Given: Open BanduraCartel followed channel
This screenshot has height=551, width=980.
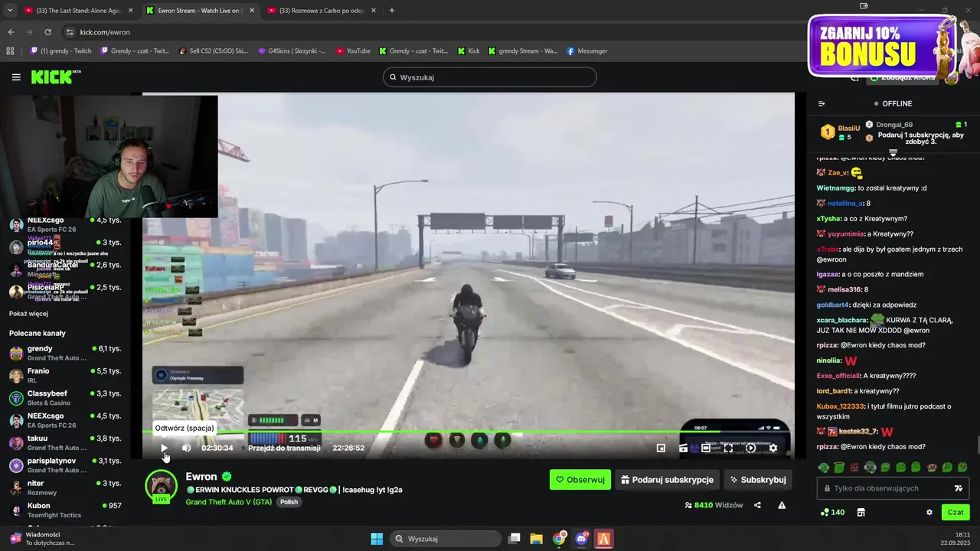Looking at the screenshot, I should point(65,269).
